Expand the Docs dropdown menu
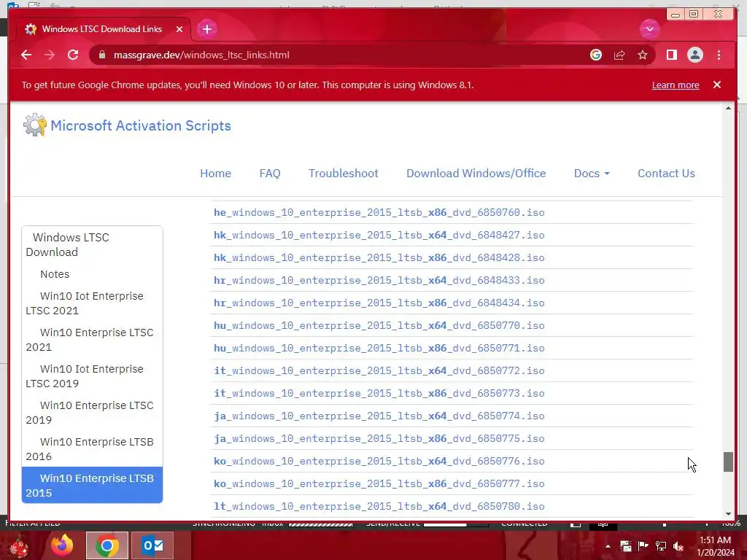Screen dimensions: 747x560 pyautogui.click(x=592, y=174)
